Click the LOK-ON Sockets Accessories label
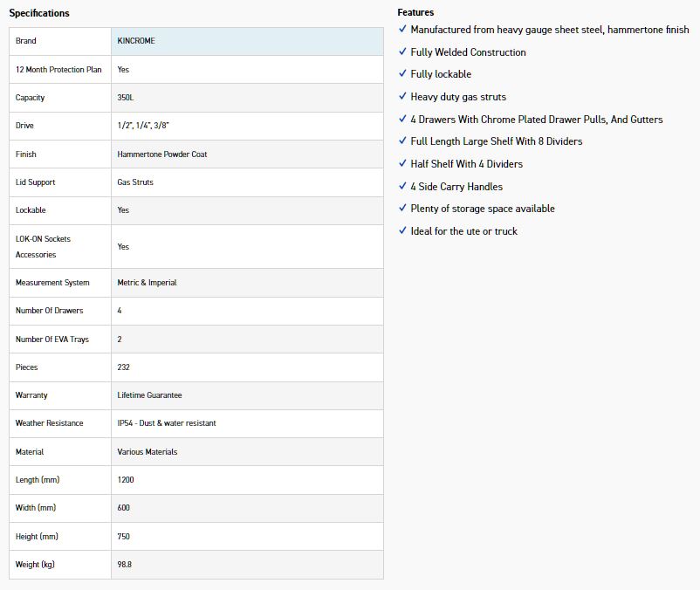The image size is (700, 590). (x=43, y=247)
